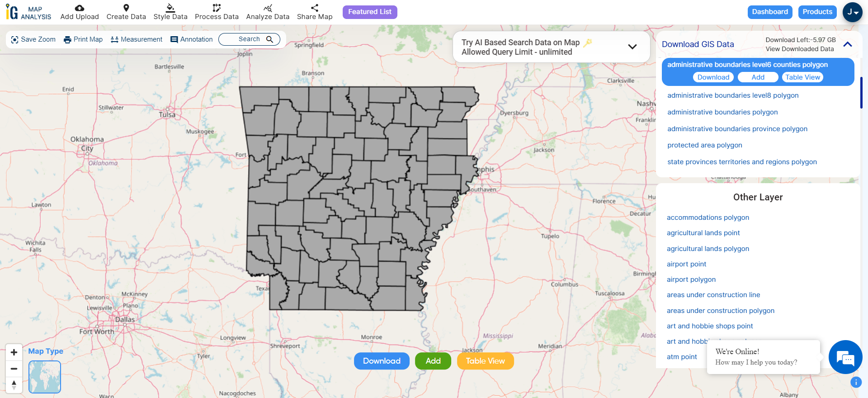This screenshot has height=398, width=868.
Task: Open View Downloaded Data link
Action: [x=800, y=49]
